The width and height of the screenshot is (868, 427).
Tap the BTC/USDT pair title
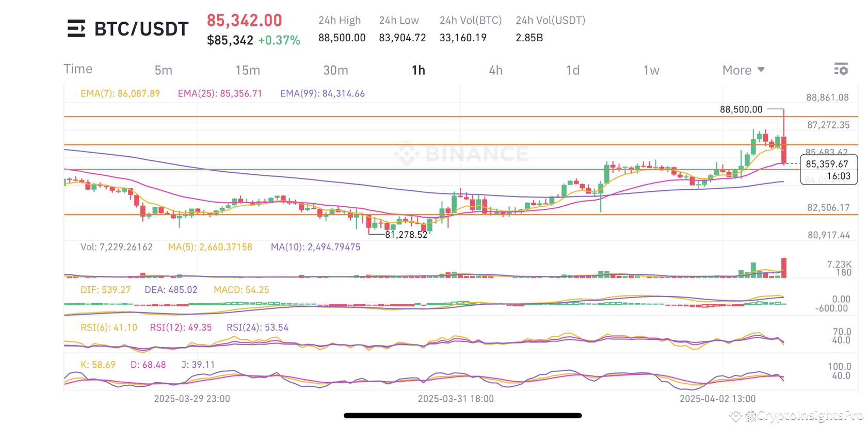[141, 29]
